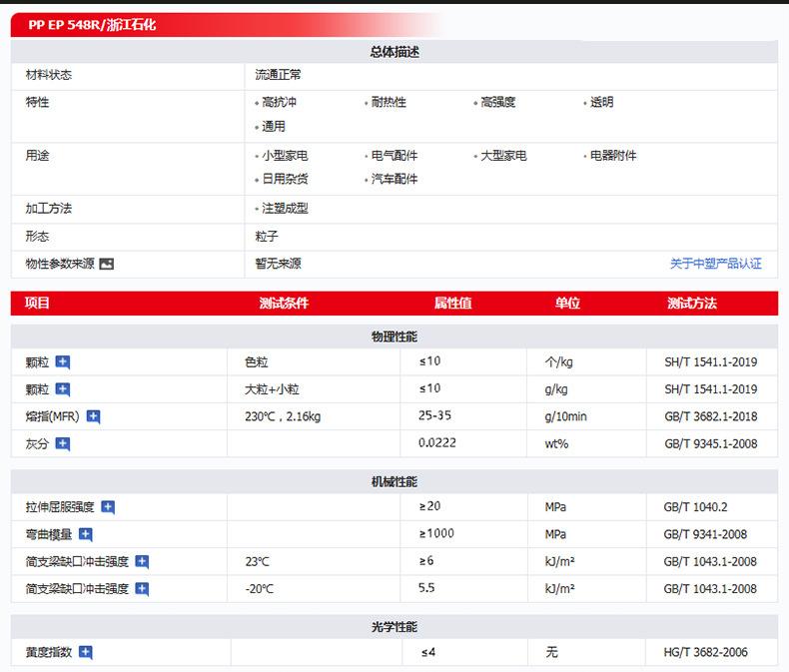This screenshot has width=789, height=672.
Task: Click plus icon for 简支梁缺口冲击强度 at 23℃
Action: (142, 562)
